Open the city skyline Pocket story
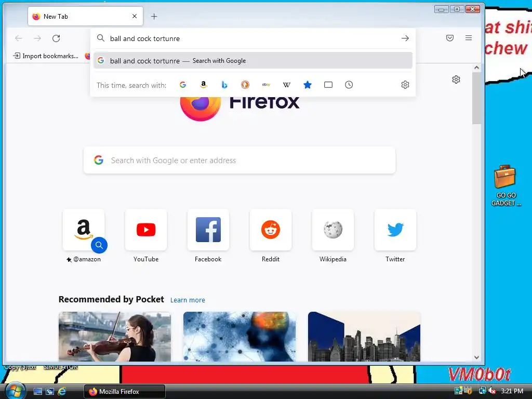The height and width of the screenshot is (399, 532). [364, 337]
